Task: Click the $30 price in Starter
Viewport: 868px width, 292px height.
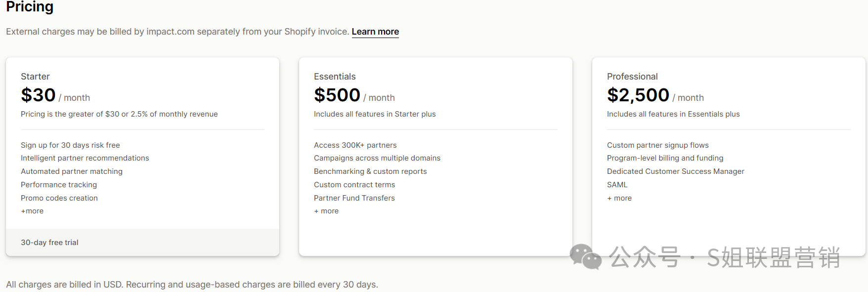Action: tap(38, 95)
